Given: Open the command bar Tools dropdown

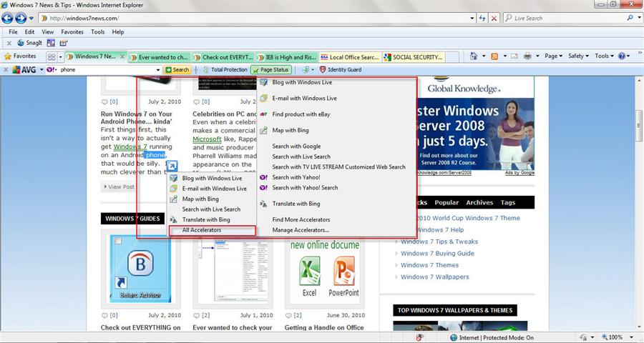Looking at the screenshot, I should 605,56.
